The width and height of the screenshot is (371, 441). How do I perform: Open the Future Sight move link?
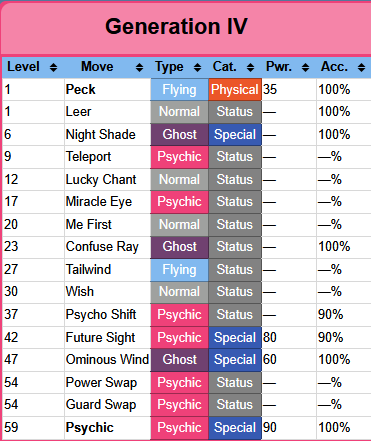100,338
